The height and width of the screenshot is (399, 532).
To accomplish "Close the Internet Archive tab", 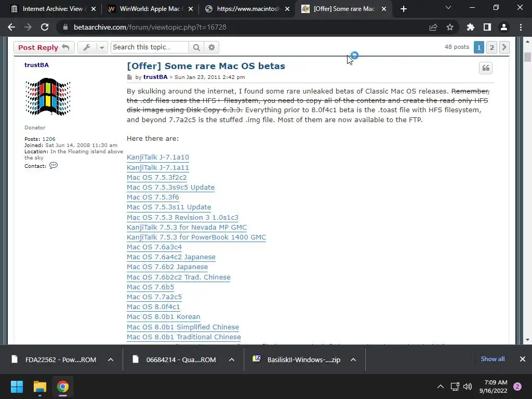I will point(94,9).
